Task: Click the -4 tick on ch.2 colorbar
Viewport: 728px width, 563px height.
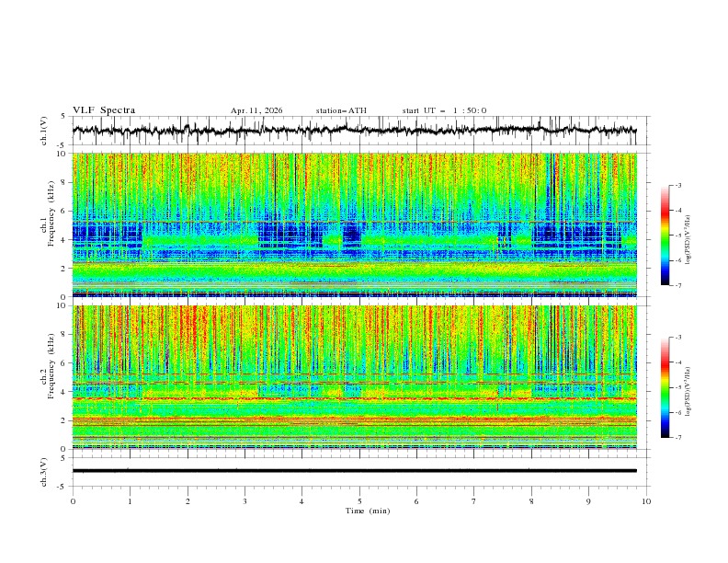Action: [x=677, y=362]
